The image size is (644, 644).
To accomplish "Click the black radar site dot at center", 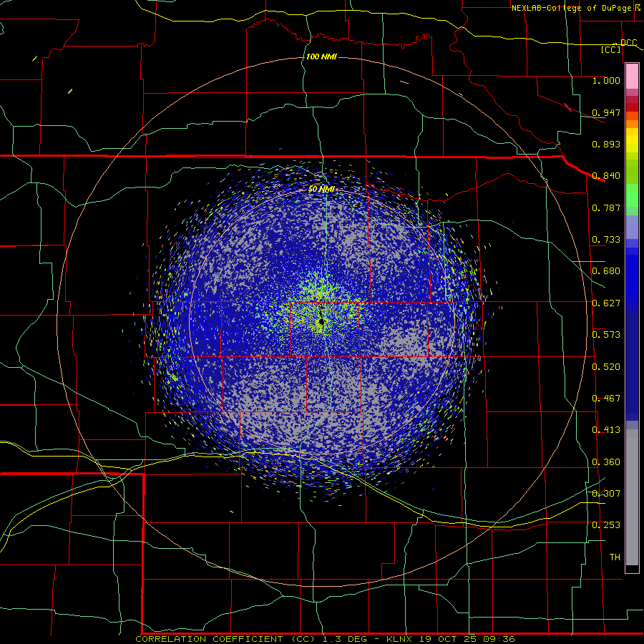I will click(x=321, y=323).
